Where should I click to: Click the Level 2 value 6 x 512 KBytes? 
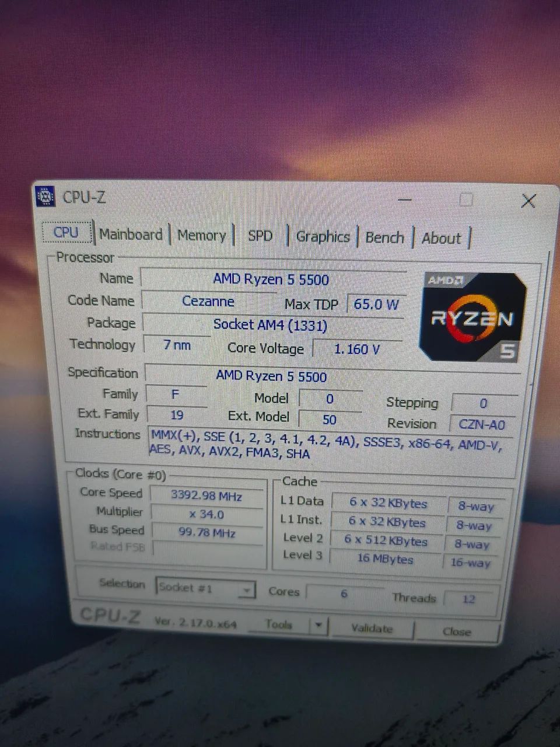(x=386, y=541)
